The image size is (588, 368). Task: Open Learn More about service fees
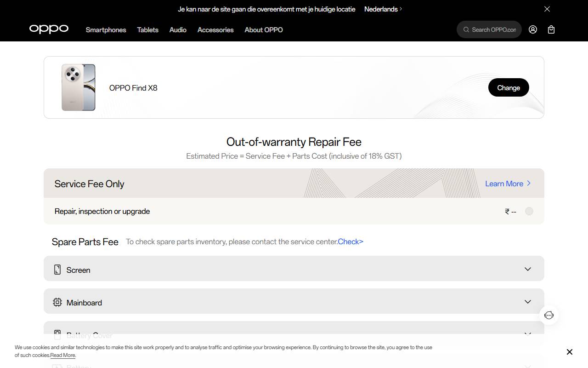[x=504, y=183]
